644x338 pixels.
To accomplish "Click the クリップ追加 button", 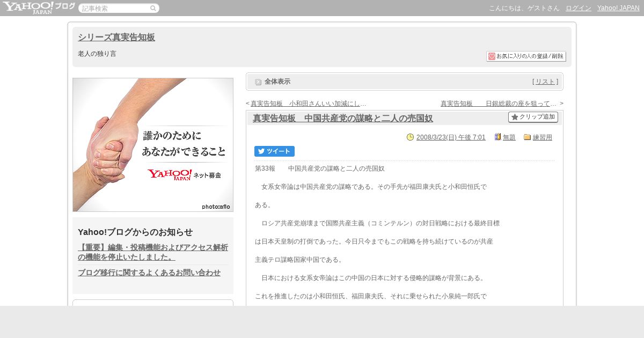I will [533, 117].
